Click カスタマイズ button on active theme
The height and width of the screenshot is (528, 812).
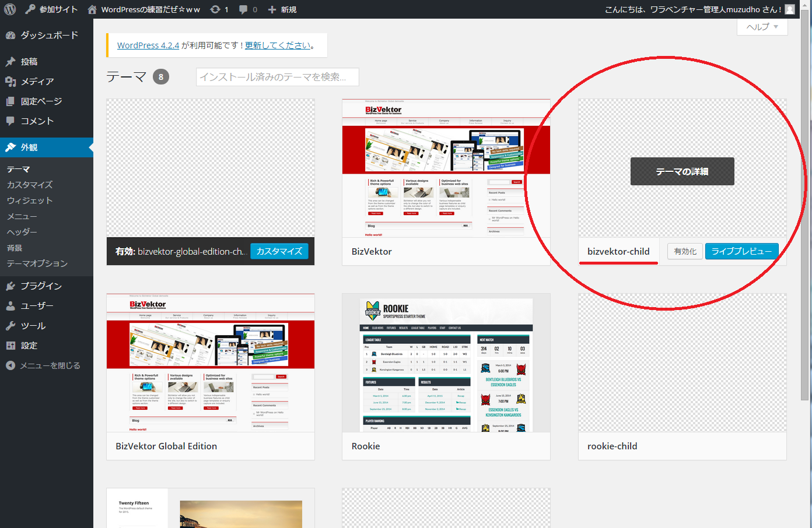[x=279, y=251]
